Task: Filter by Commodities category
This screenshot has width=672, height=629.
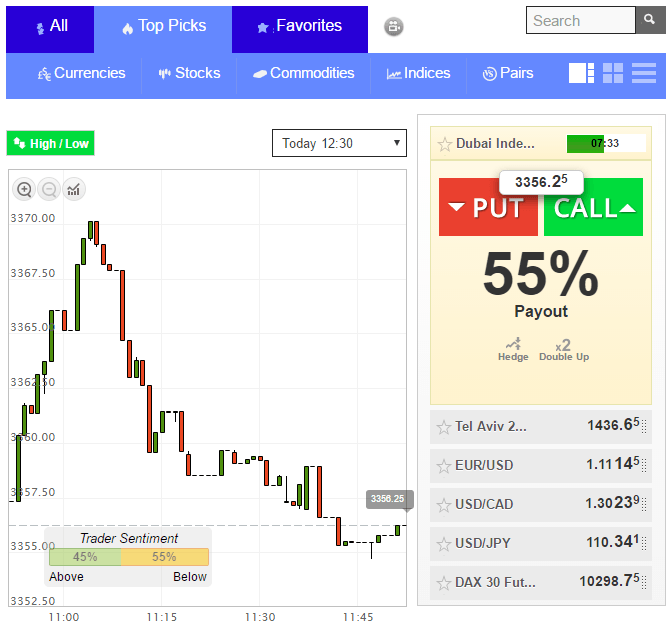Action: coord(303,73)
